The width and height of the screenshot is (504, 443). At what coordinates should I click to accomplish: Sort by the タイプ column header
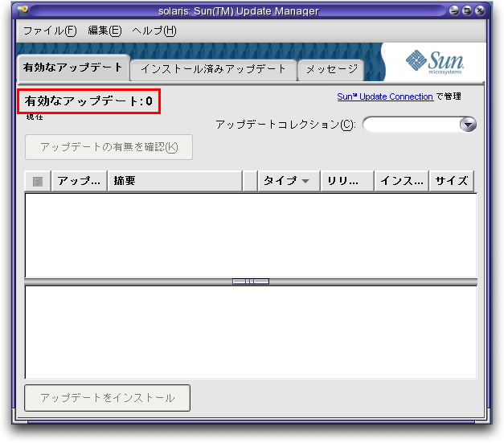tap(289, 181)
